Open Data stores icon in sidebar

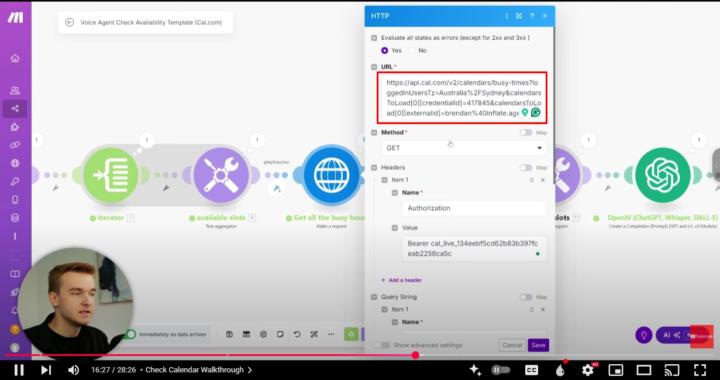15,218
